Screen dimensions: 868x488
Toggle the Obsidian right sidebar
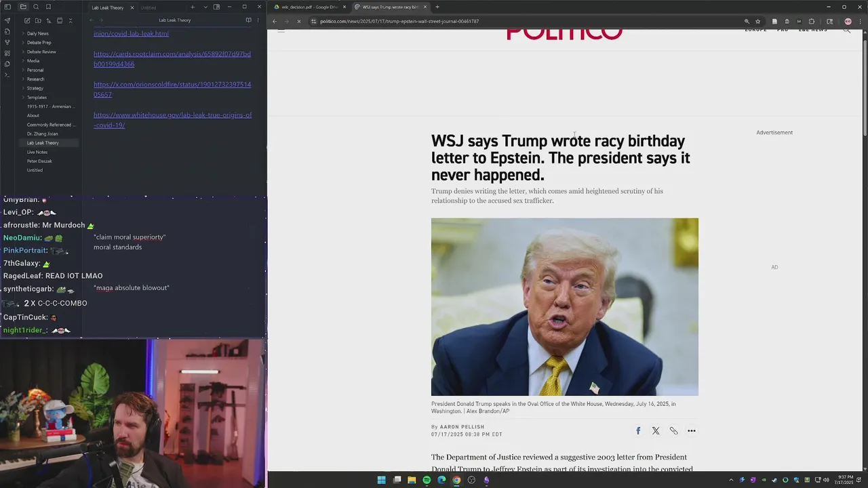click(x=216, y=7)
